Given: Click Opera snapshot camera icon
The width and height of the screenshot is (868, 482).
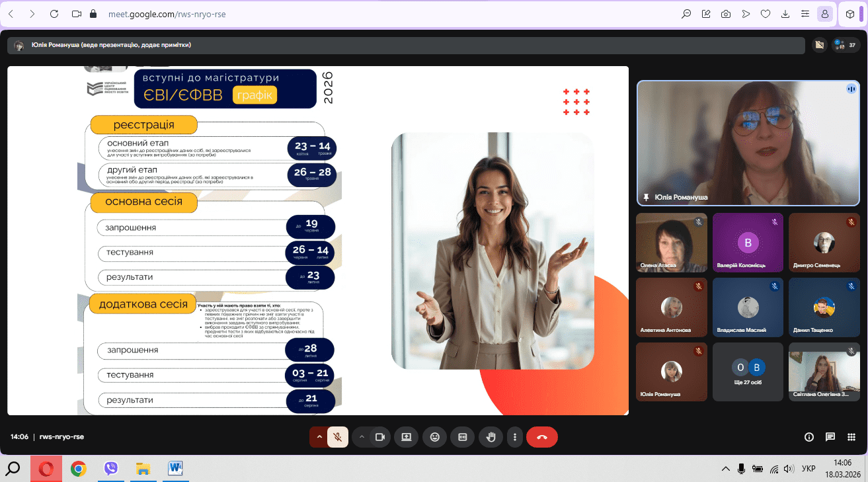Looking at the screenshot, I should [726, 14].
